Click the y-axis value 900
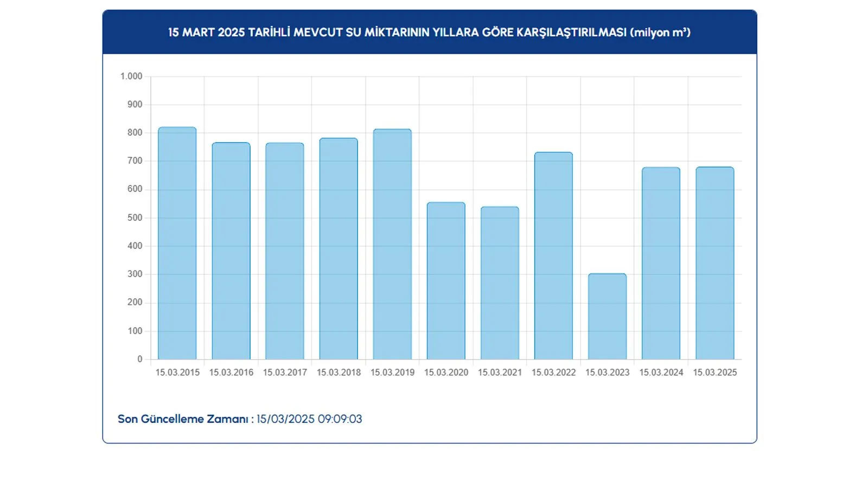Image resolution: width=868 pixels, height=488 pixels. pyautogui.click(x=135, y=105)
